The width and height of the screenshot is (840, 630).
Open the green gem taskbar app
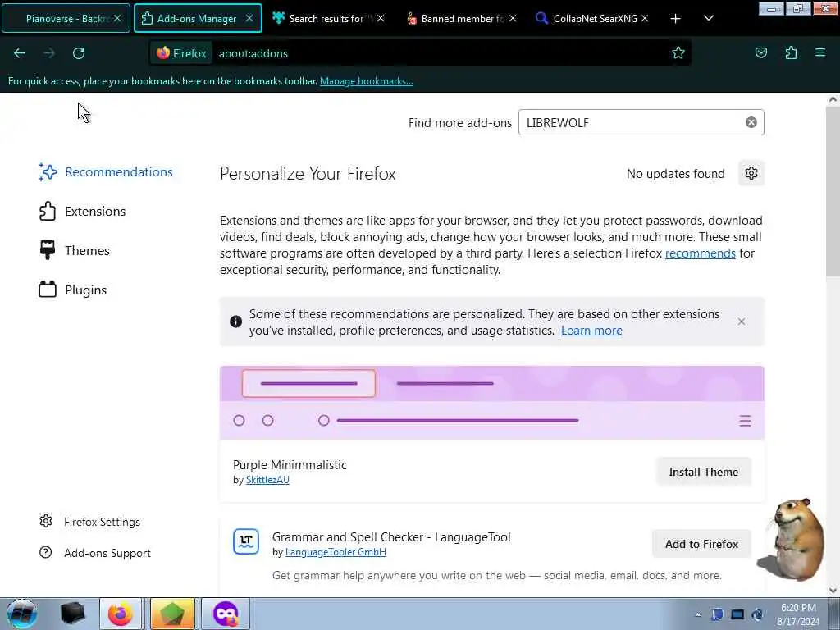(171, 614)
